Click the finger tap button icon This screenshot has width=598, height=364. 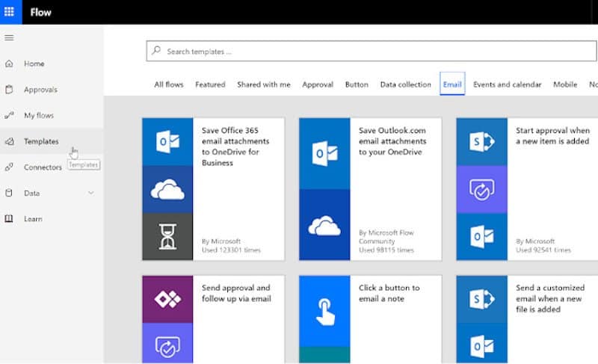[x=324, y=312]
